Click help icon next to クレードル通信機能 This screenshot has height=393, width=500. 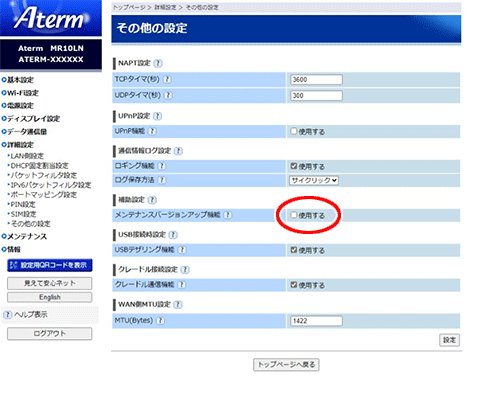tap(182, 285)
